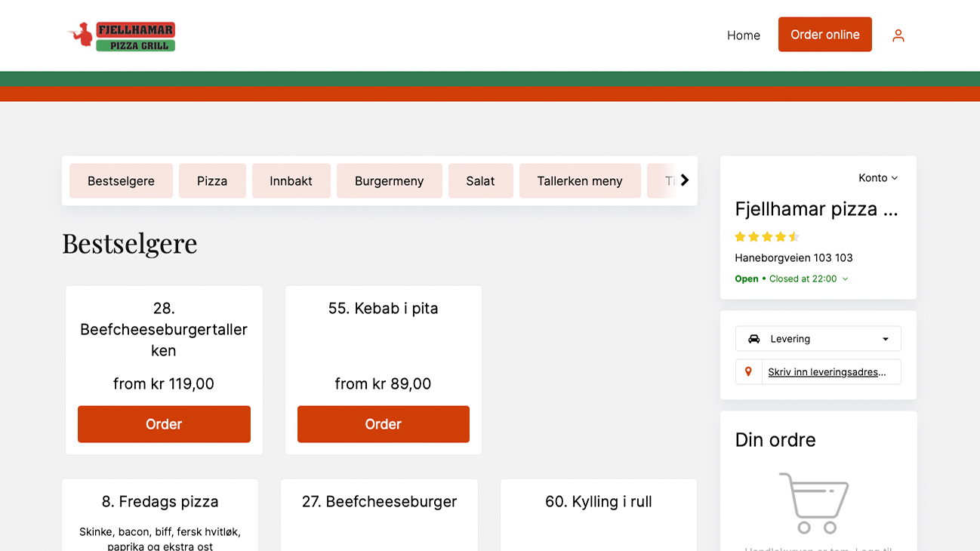Click the price from kr 119,00
980x551 pixels.
[x=164, y=383]
